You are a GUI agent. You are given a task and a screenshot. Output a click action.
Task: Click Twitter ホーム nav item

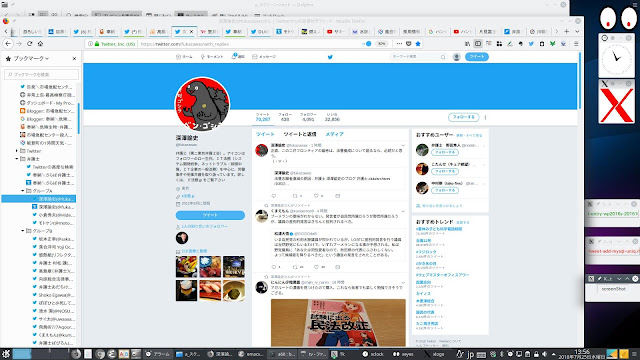tap(184, 57)
